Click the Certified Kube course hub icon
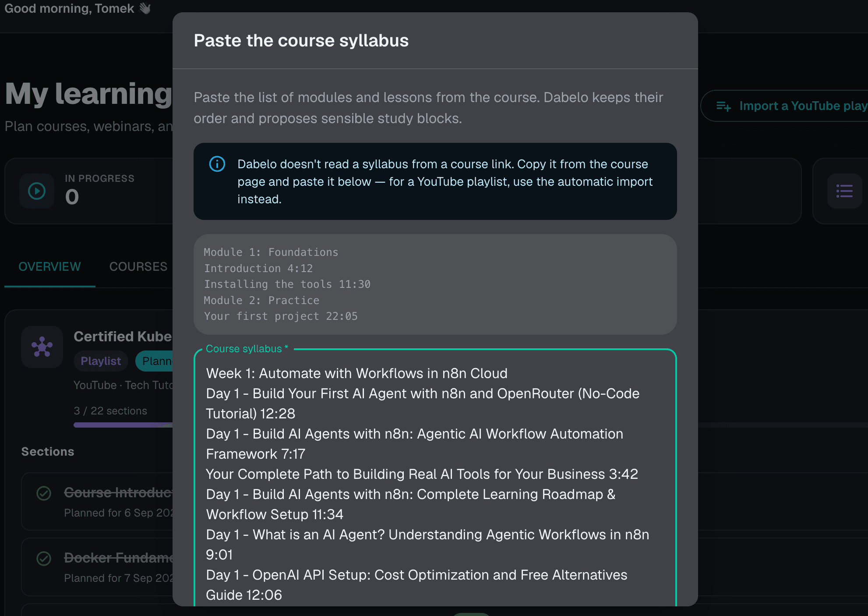868x616 pixels. tap(42, 347)
